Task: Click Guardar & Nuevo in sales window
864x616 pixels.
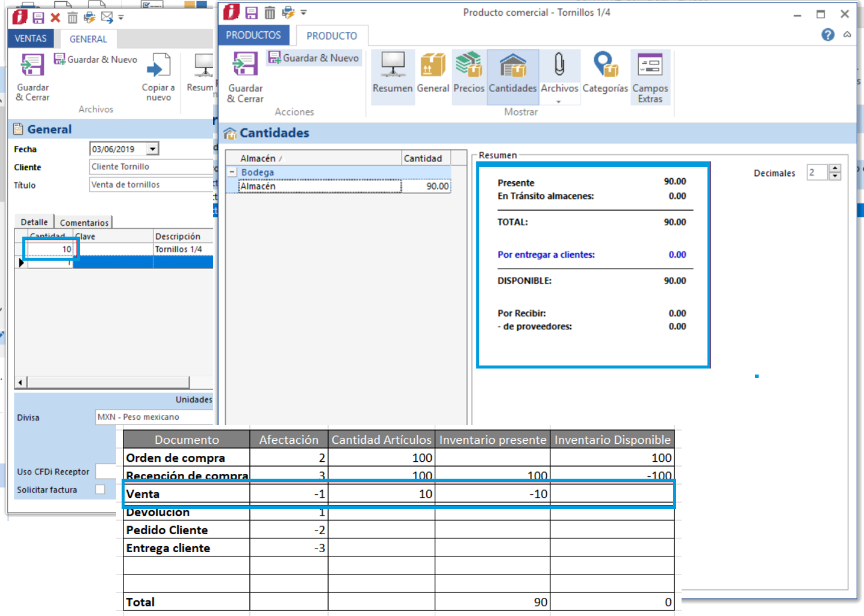Action: coord(96,60)
